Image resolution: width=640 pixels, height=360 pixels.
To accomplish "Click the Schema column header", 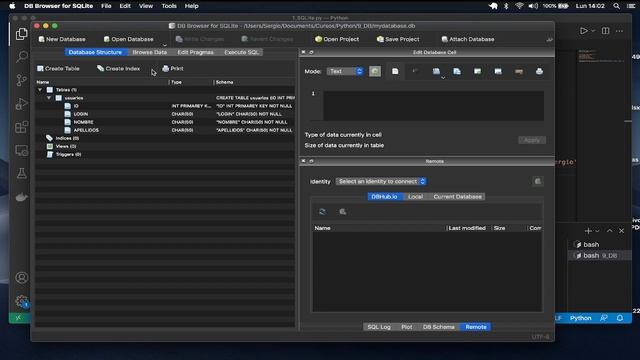I will click(254, 82).
